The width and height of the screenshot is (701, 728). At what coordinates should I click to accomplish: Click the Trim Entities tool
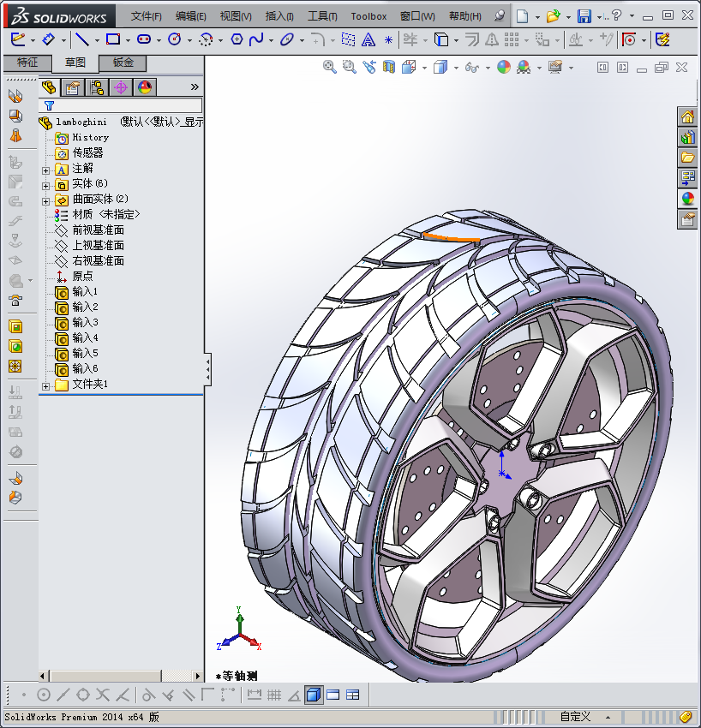click(410, 39)
